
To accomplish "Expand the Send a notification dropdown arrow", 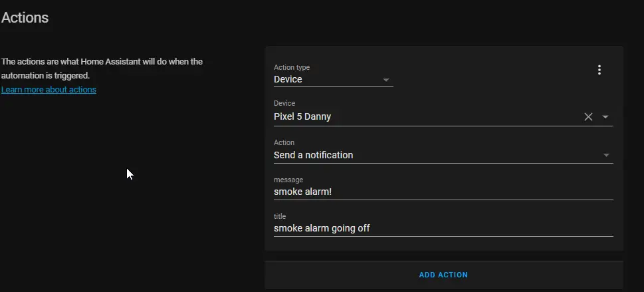I will [606, 155].
